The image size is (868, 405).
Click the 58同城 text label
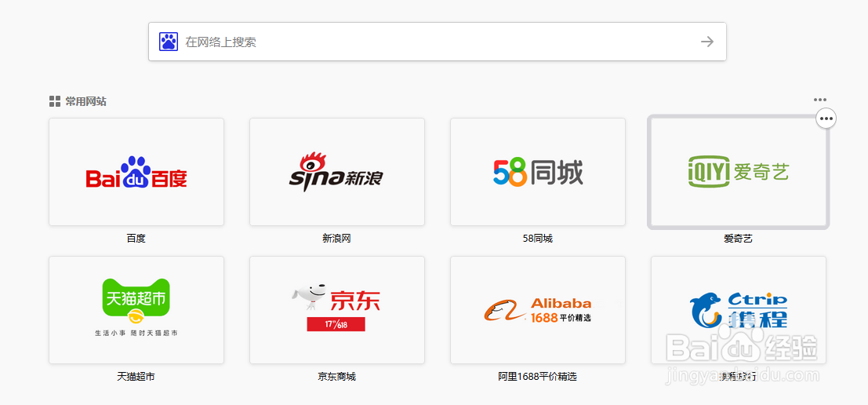pos(538,239)
